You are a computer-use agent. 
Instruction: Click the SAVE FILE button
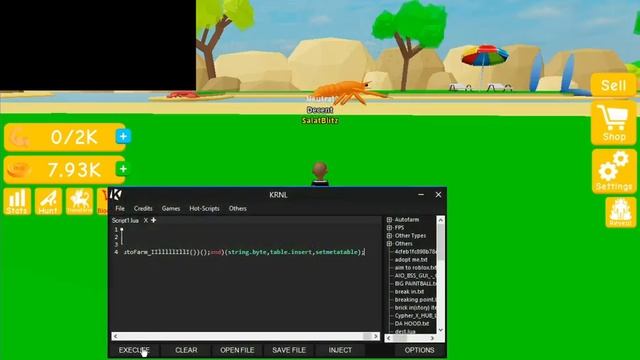pyautogui.click(x=289, y=350)
